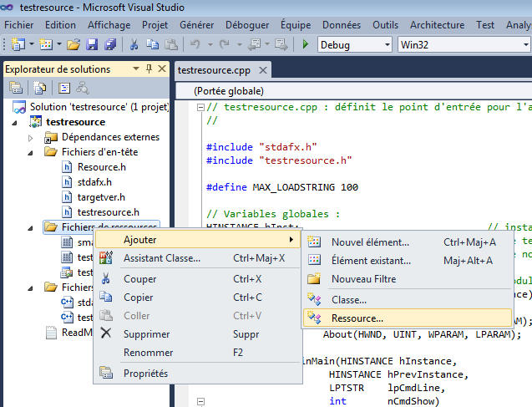This screenshot has height=407, width=532.
Task: Open the (Portée globale) scope combo box
Action: coord(352,91)
